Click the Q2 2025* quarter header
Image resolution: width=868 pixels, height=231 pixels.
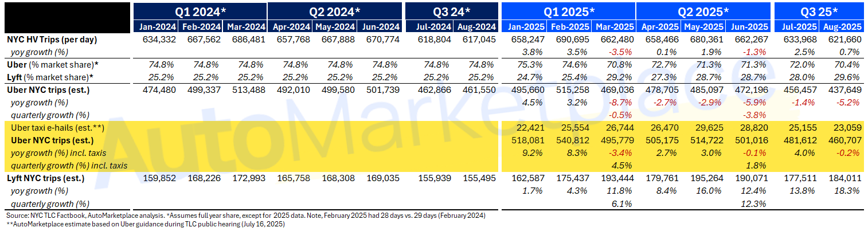(x=703, y=11)
